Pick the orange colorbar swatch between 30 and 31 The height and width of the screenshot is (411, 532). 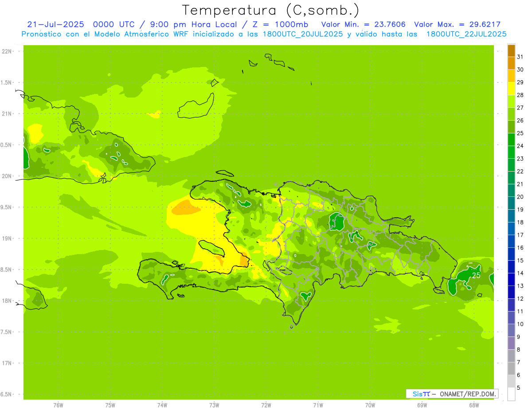pos(511,63)
